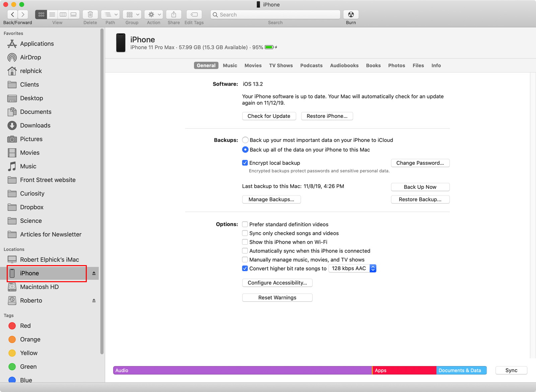The width and height of the screenshot is (536, 392).
Task: Switch to column view in toolbar
Action: 63,14
